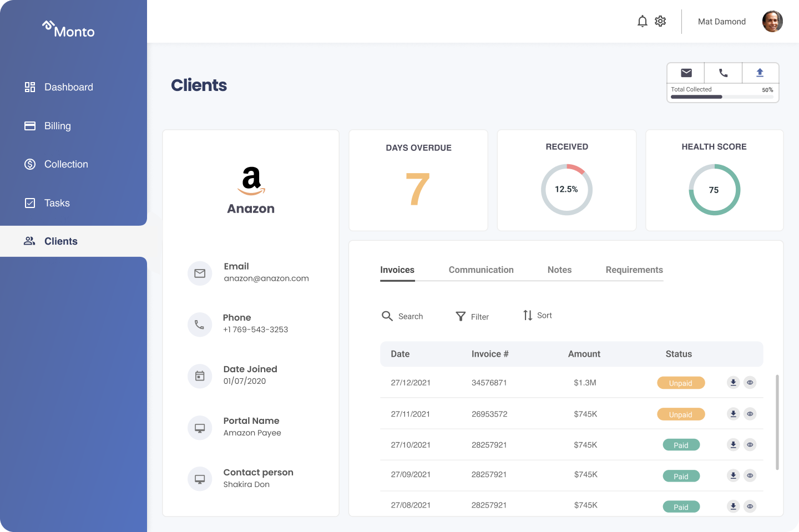
Task: Click the Sort label
Action: tap(544, 315)
